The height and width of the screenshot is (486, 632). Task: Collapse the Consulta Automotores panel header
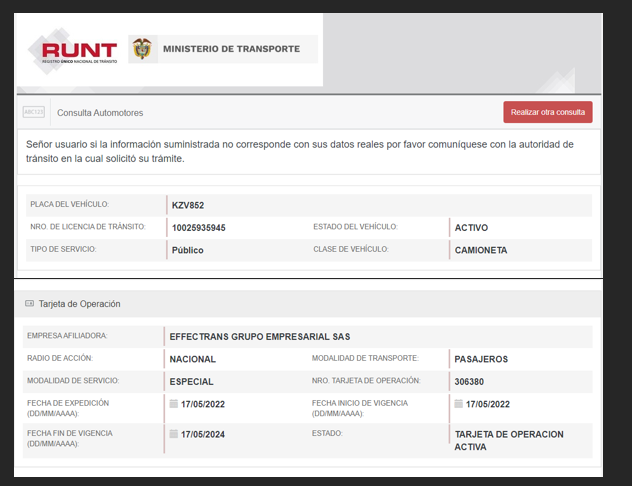pyautogui.click(x=260, y=112)
